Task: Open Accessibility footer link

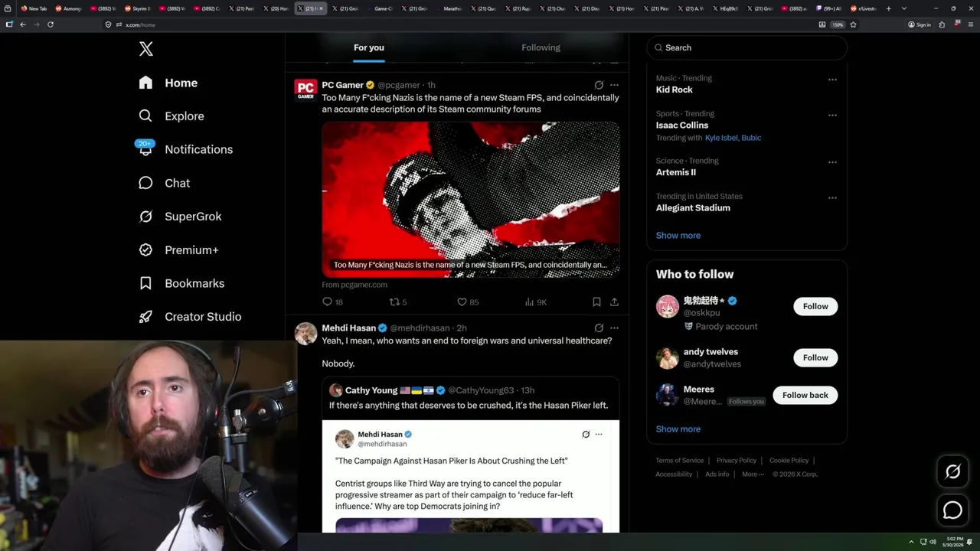Action: pos(674,474)
